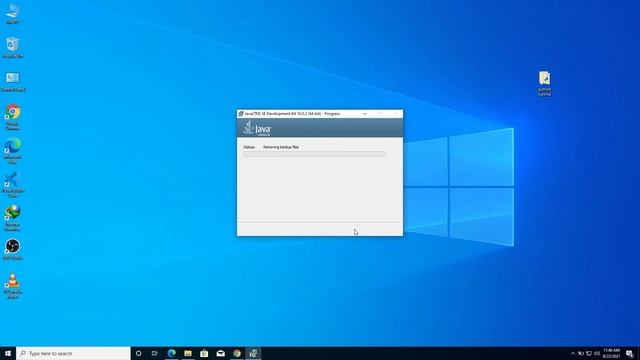Open File Explorer from the taskbar

click(188, 353)
